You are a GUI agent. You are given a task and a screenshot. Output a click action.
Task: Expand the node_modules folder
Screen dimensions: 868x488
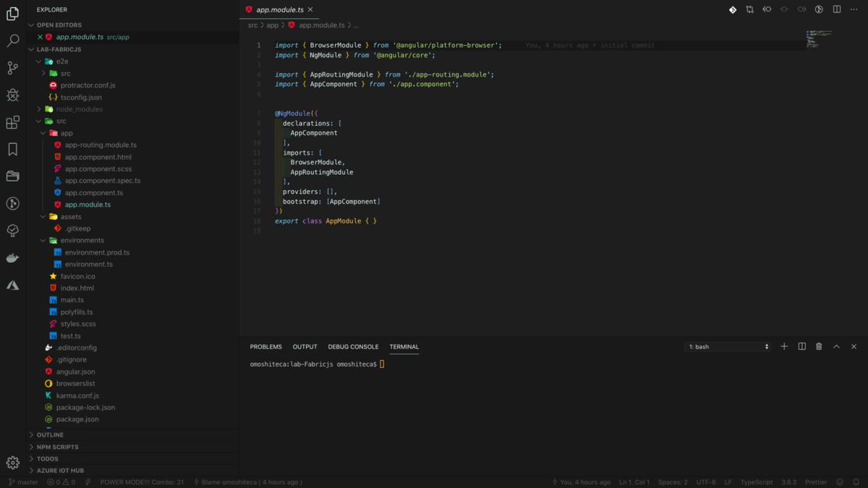coord(39,109)
